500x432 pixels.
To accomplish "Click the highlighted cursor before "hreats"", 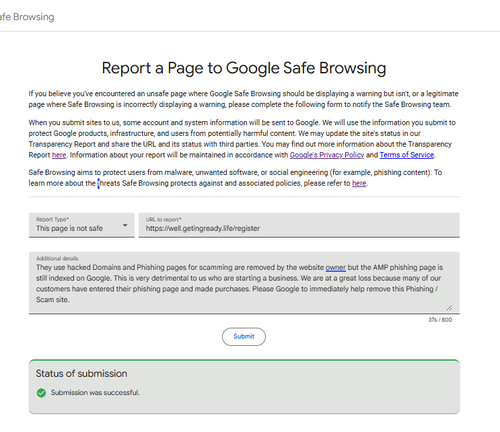I will pos(98,183).
